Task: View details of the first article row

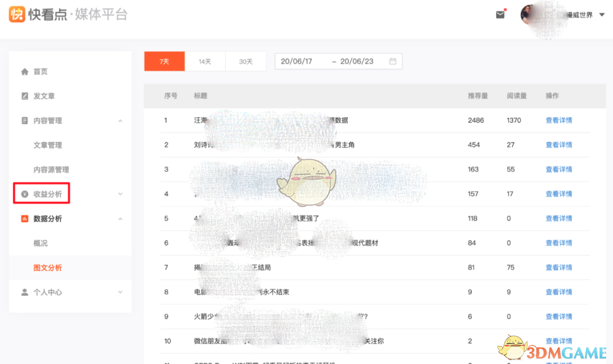Action: [x=559, y=120]
